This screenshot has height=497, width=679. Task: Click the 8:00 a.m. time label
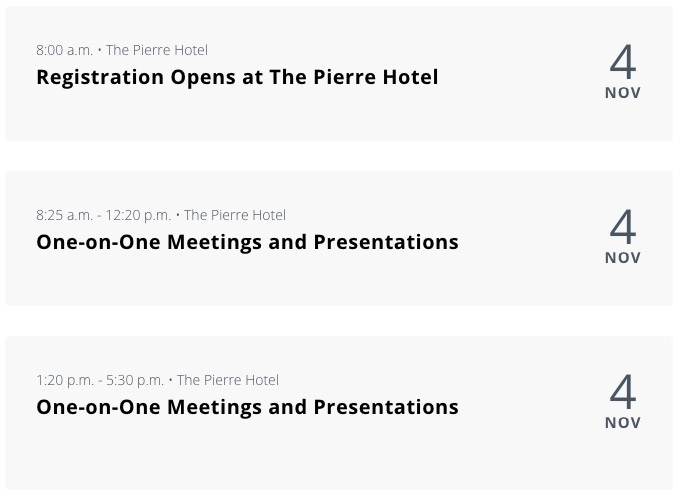pos(64,50)
